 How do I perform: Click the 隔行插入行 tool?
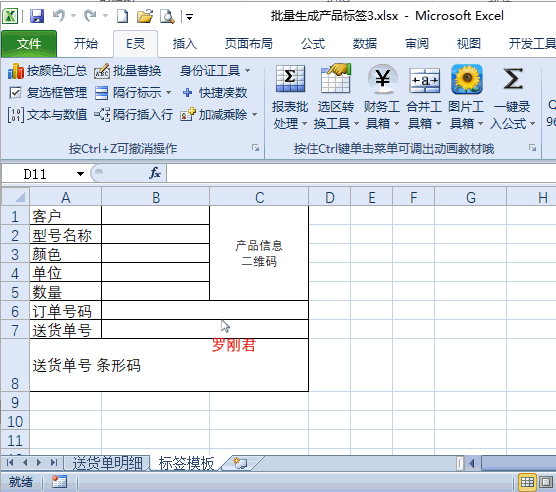[x=134, y=114]
